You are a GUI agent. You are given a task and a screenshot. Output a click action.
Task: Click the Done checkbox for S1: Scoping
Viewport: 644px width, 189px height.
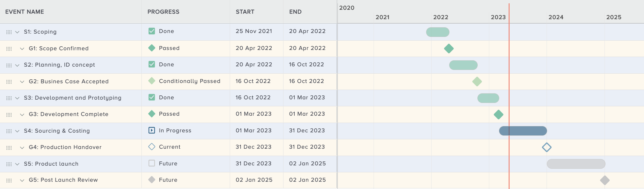(x=152, y=31)
